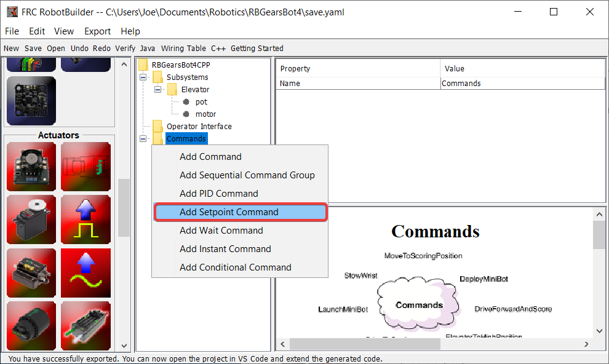Screen dimensions: 609x364
Task: Select the Victor speed controller from Actuators palette
Action: coord(86,167)
